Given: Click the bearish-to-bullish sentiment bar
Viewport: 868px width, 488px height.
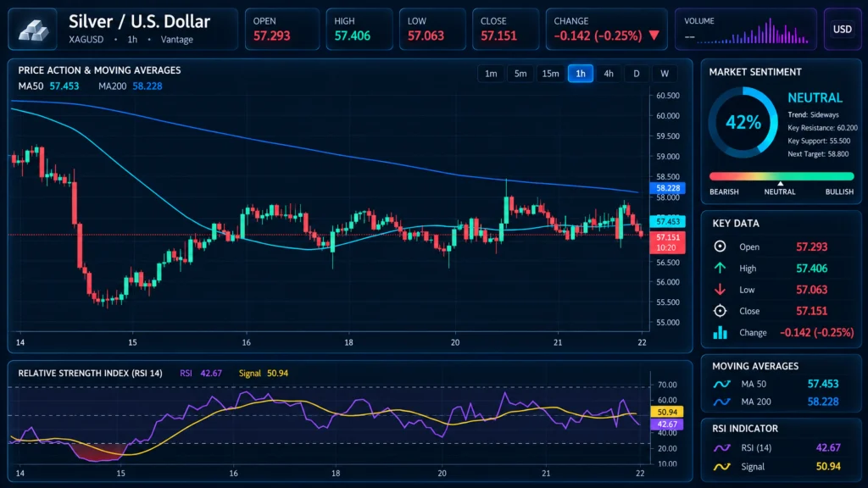Looking at the screenshot, I should (782, 176).
